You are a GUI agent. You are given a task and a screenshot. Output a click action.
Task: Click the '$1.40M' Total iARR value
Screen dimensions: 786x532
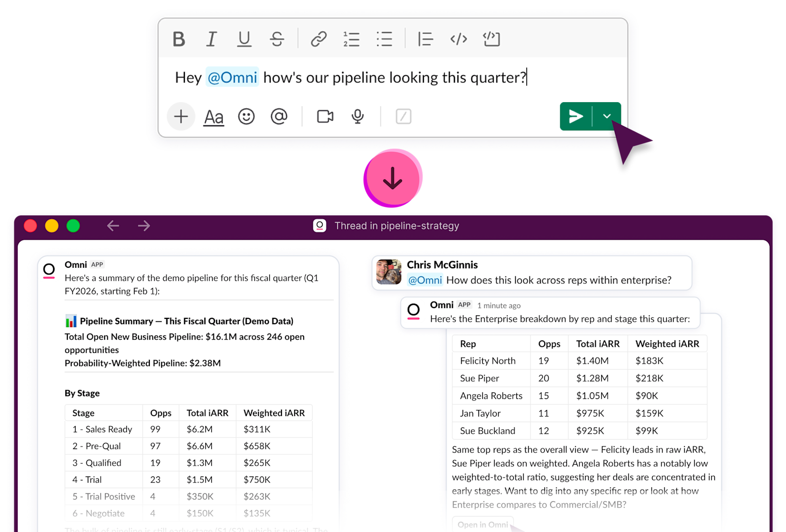point(592,361)
